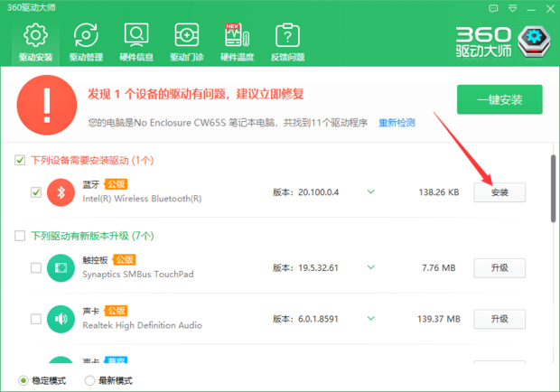Click 升级 for Realtek High Definition Audio
Screen dimensions: 560x392
(x=499, y=319)
